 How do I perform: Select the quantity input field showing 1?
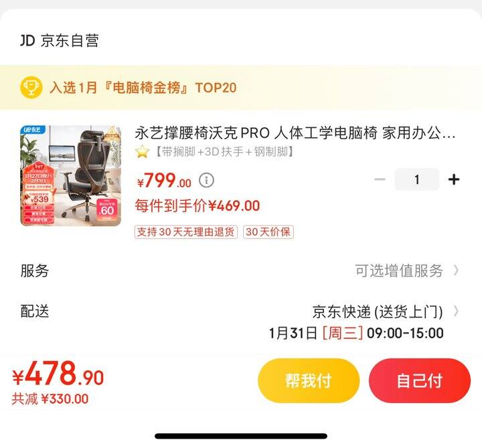point(417,179)
